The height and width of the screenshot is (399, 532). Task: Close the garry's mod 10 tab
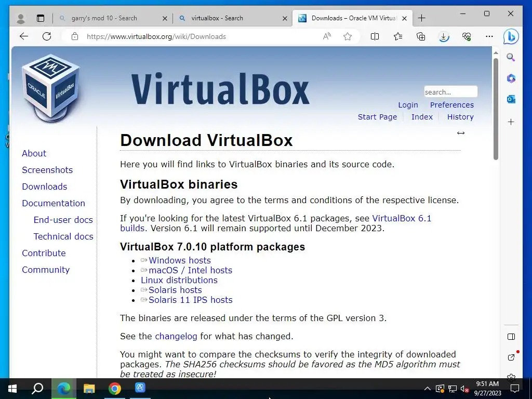click(x=165, y=18)
